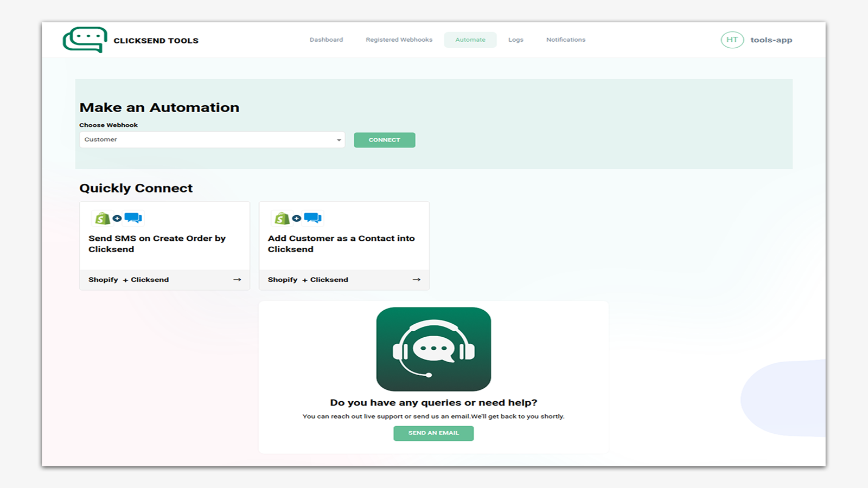The height and width of the screenshot is (488, 868).
Task: Click Shopify icon in Add Customer card
Action: pos(282,218)
